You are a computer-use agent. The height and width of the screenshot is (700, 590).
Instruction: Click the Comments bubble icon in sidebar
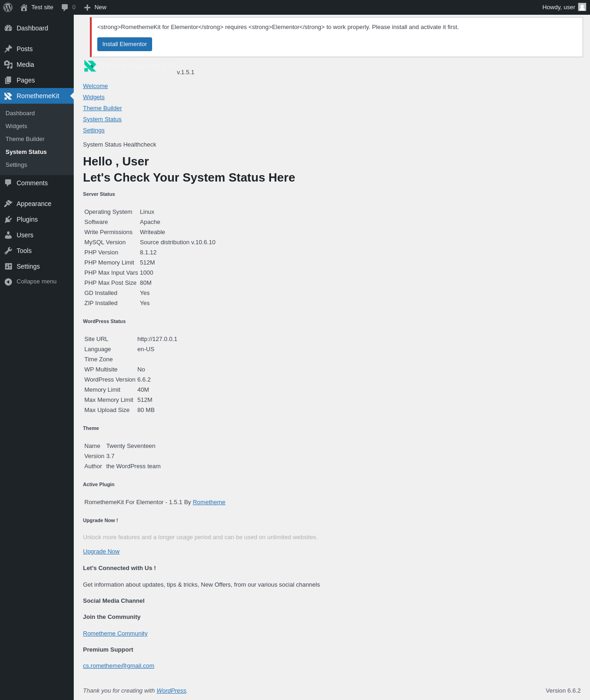coord(8,183)
